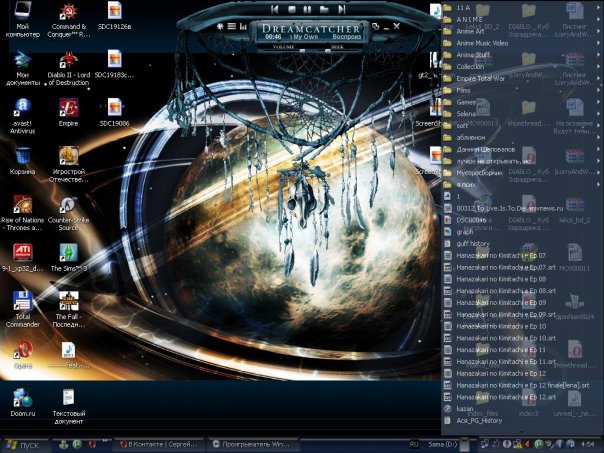Image resolution: width=604 pixels, height=453 pixels.
Task: Click the ПУСК start button
Action: coord(21,443)
